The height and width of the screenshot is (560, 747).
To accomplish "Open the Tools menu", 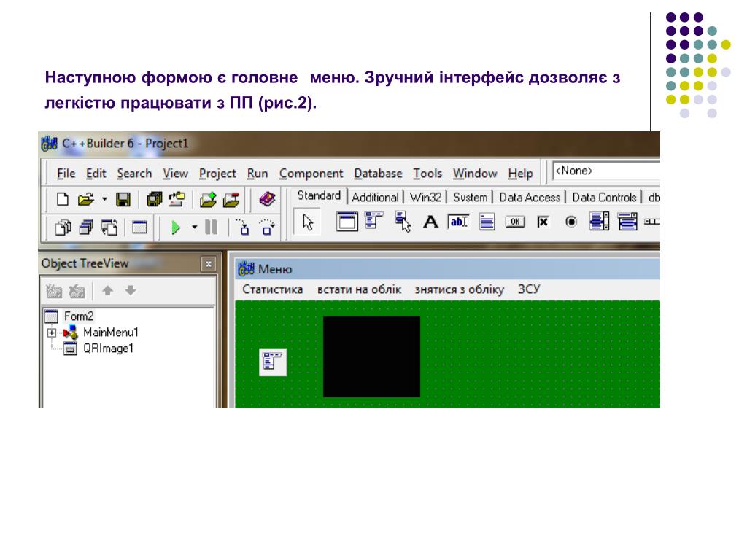I will (427, 174).
